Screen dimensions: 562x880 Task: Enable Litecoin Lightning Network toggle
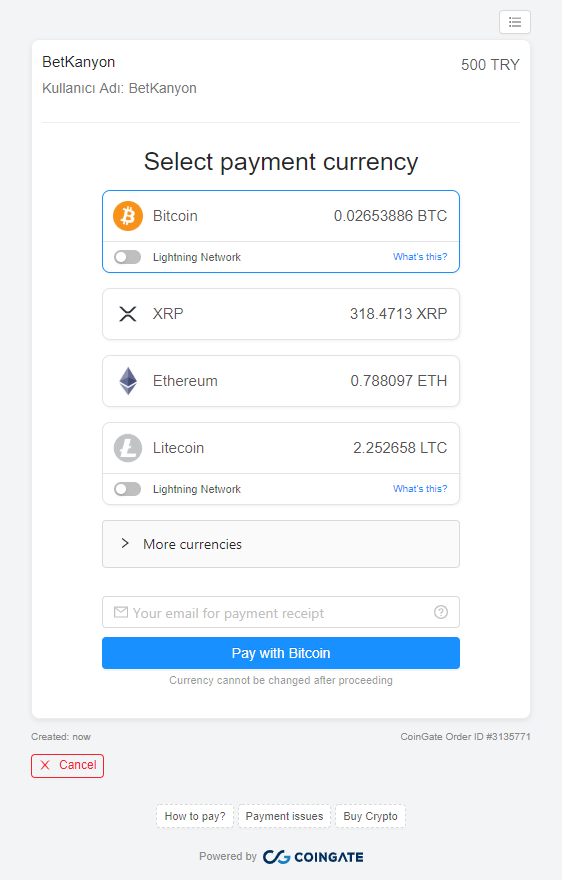127,489
